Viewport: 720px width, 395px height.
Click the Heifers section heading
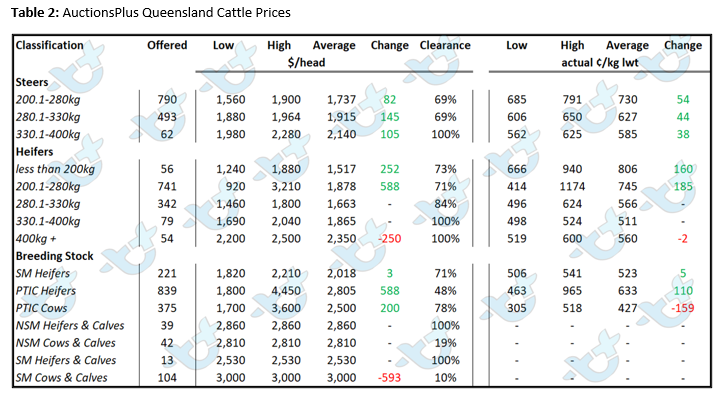click(x=34, y=152)
